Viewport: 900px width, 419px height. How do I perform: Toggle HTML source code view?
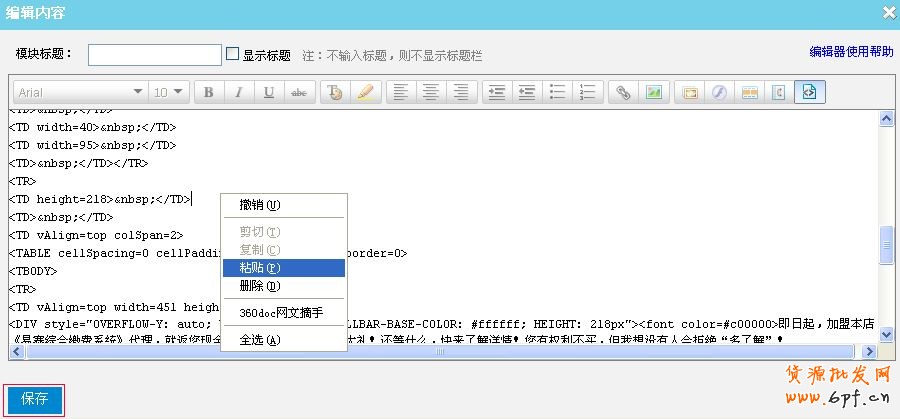point(809,92)
